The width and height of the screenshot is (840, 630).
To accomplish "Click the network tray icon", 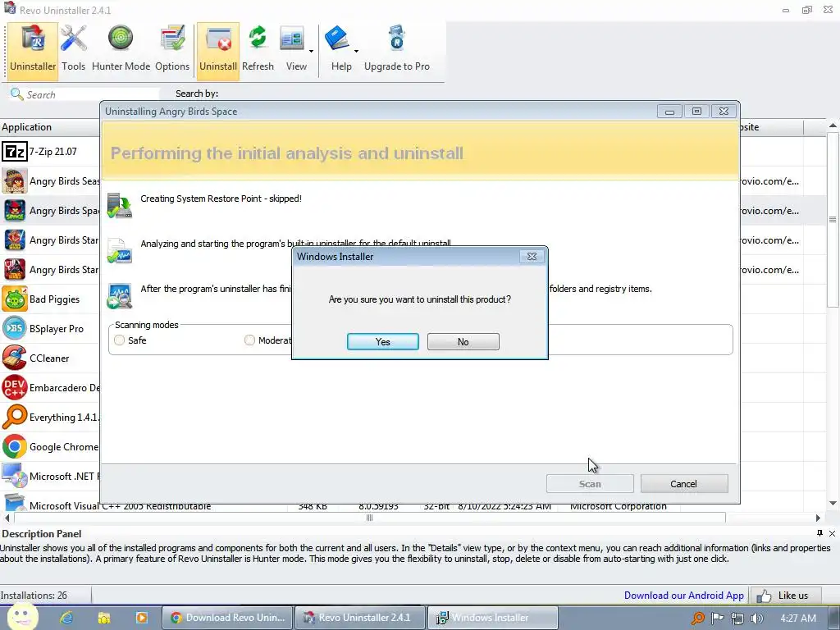I will pyautogui.click(x=737, y=619).
